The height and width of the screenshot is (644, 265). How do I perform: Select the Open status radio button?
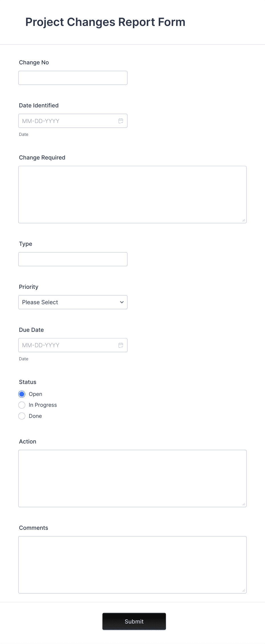pyautogui.click(x=22, y=394)
